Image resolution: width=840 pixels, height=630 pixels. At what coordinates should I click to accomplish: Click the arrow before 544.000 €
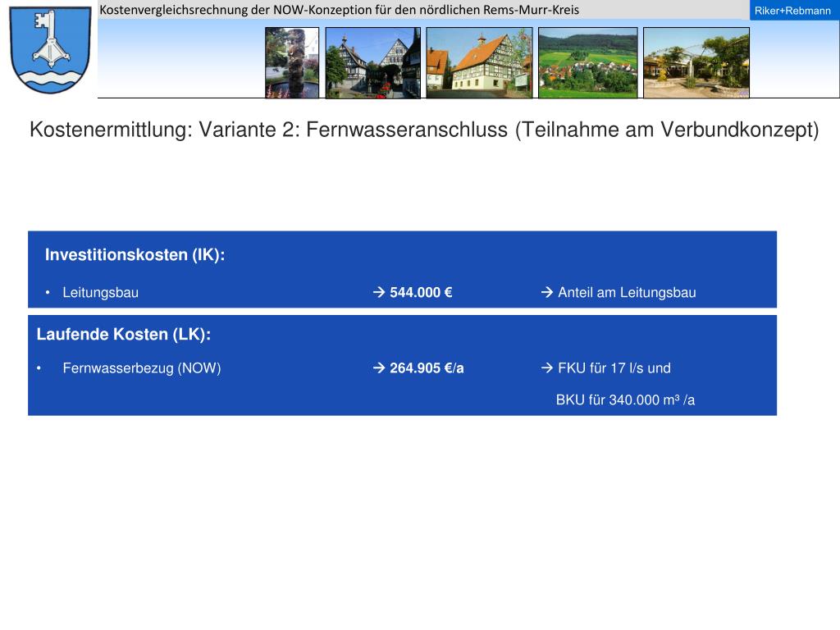379,292
